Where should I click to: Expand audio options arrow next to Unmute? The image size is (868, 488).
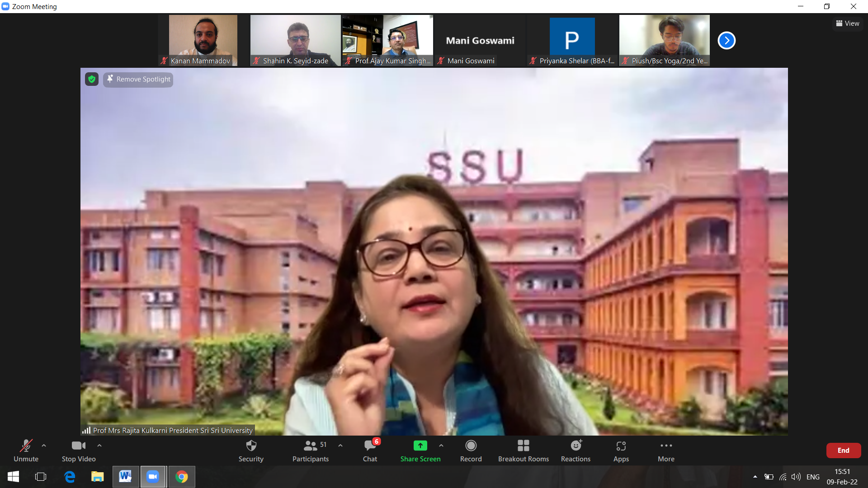pyautogui.click(x=44, y=446)
